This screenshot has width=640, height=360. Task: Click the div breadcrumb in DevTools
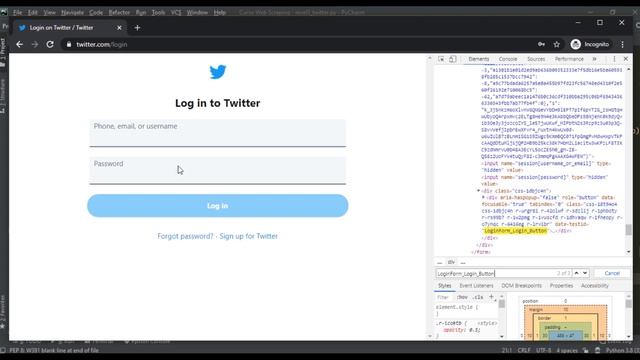(451, 262)
